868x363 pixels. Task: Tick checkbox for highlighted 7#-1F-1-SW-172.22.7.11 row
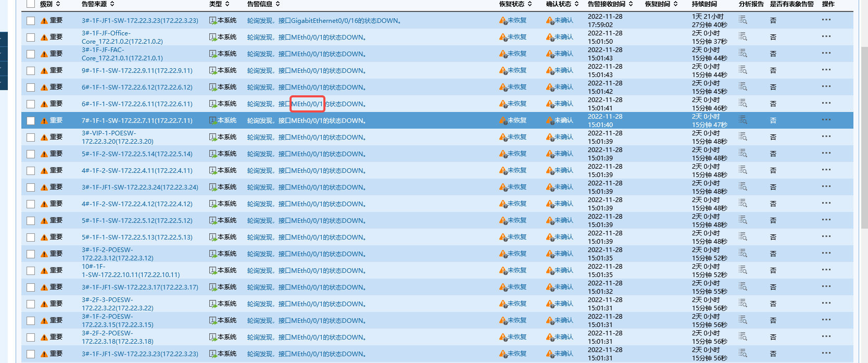point(31,121)
